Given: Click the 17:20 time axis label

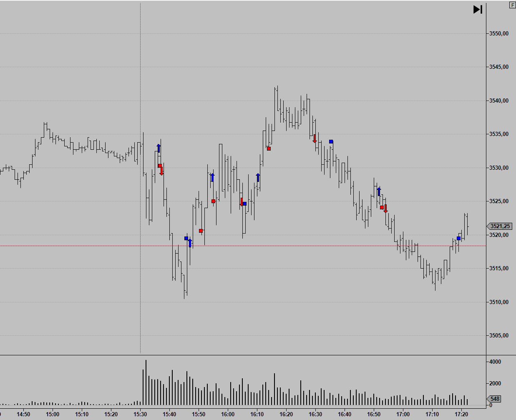Looking at the screenshot, I should point(461,414).
